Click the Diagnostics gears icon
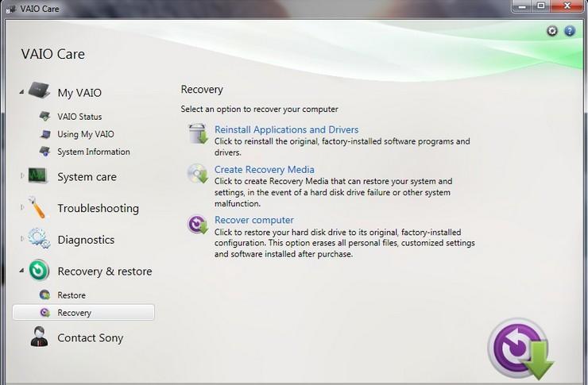Screen dimensions: 588x385 pos(39,238)
